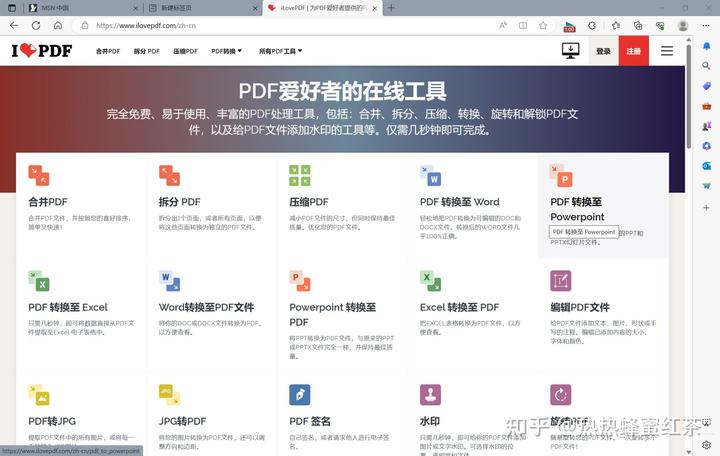Click the 登录 login button

click(x=603, y=51)
